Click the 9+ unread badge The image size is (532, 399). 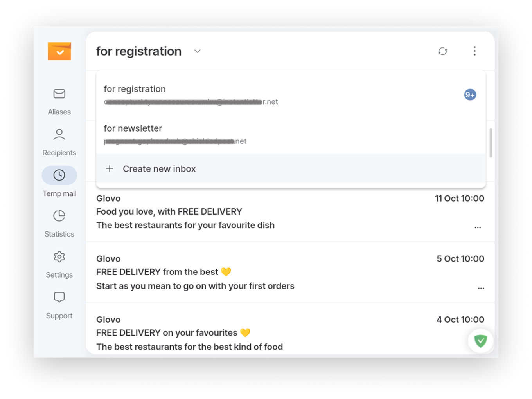point(470,95)
